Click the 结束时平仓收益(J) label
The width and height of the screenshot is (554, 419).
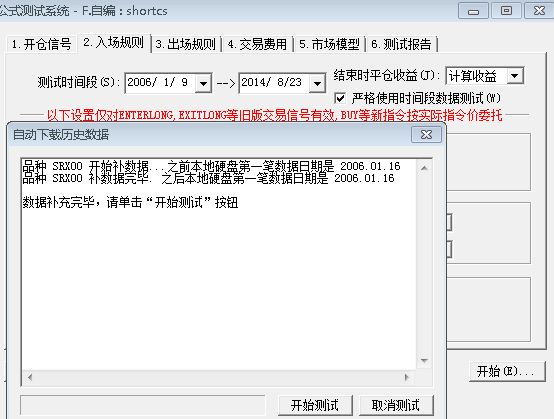[387, 76]
